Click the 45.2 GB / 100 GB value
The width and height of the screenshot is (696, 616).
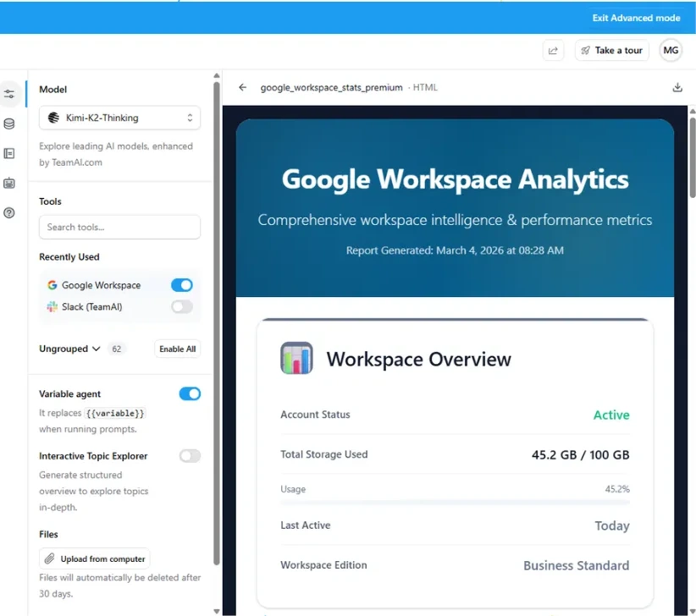[x=581, y=455]
